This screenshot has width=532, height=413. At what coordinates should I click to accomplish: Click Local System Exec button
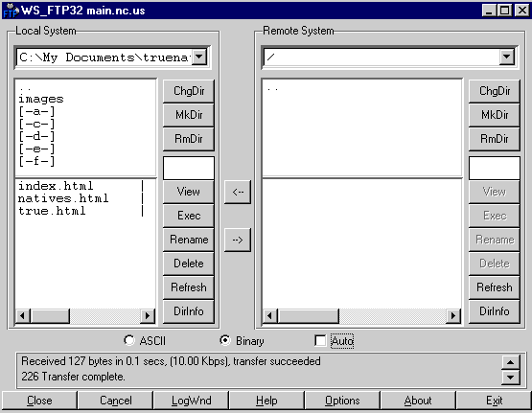[189, 216]
